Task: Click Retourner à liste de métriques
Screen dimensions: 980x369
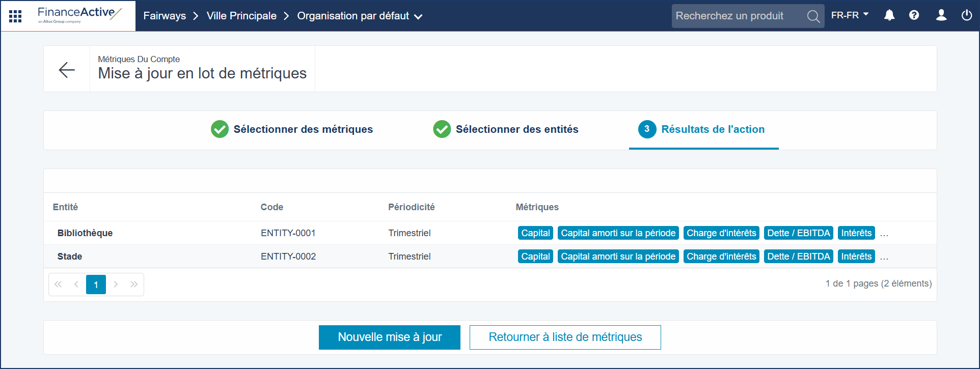Action: pos(565,337)
